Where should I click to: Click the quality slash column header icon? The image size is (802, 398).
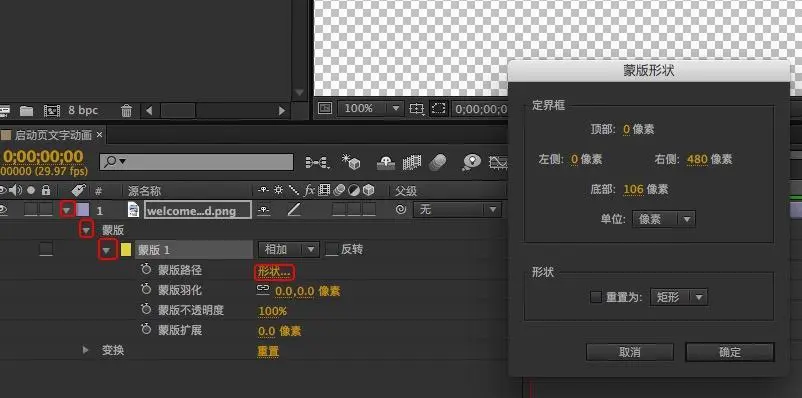point(294,190)
